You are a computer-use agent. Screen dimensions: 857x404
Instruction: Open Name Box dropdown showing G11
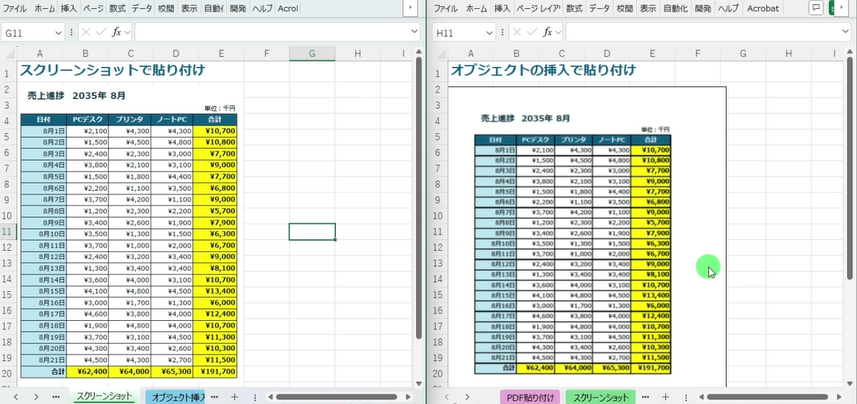(58, 33)
